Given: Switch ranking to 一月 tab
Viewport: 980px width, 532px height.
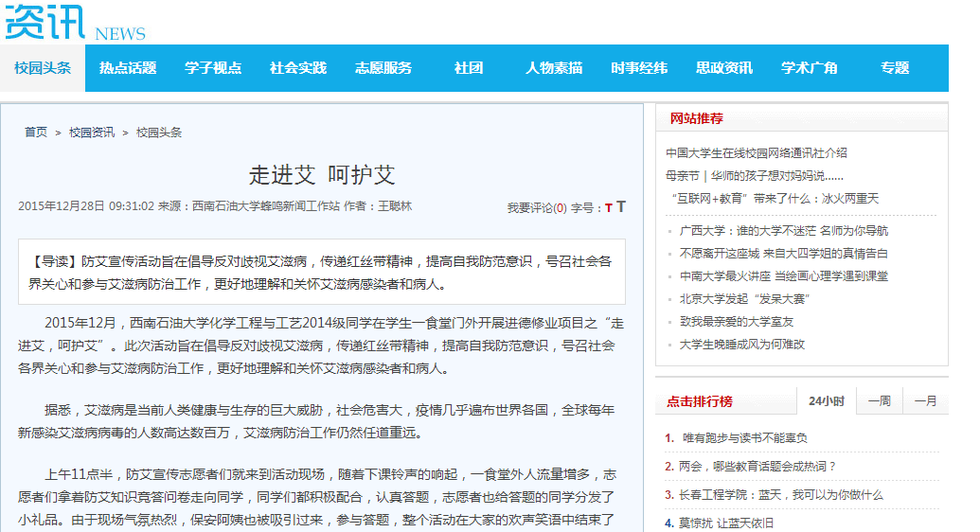Looking at the screenshot, I should (926, 401).
